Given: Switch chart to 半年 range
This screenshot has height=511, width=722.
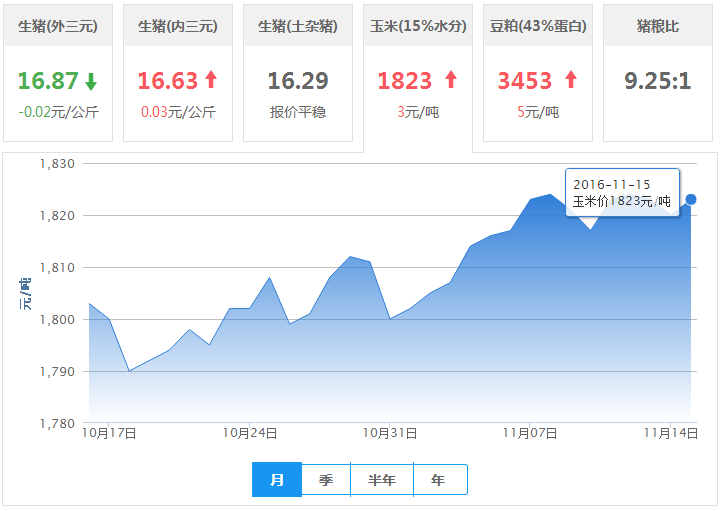Looking at the screenshot, I should pyautogui.click(x=382, y=480).
